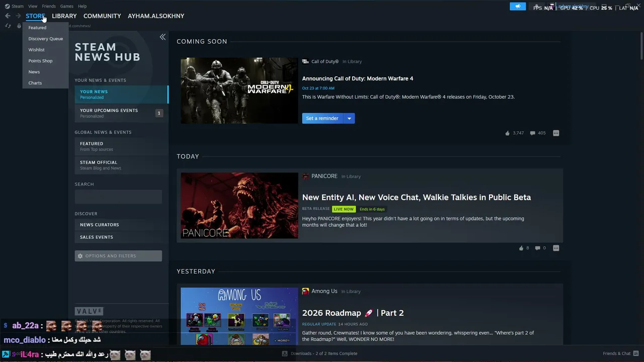The height and width of the screenshot is (362, 644).
Task: Select Featured from Top sources
Action: 121,146
